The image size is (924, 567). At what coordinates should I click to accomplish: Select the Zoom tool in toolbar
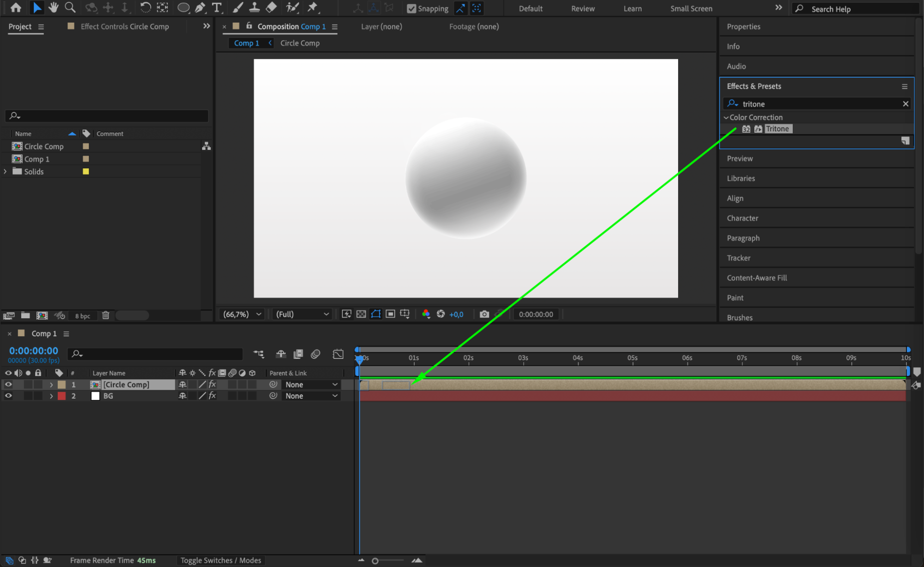click(x=70, y=7)
